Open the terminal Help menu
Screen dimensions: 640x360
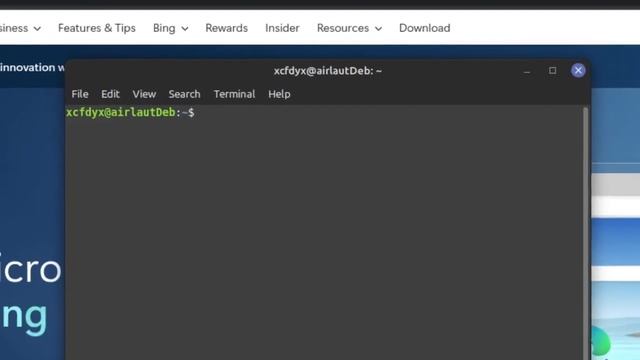click(279, 94)
